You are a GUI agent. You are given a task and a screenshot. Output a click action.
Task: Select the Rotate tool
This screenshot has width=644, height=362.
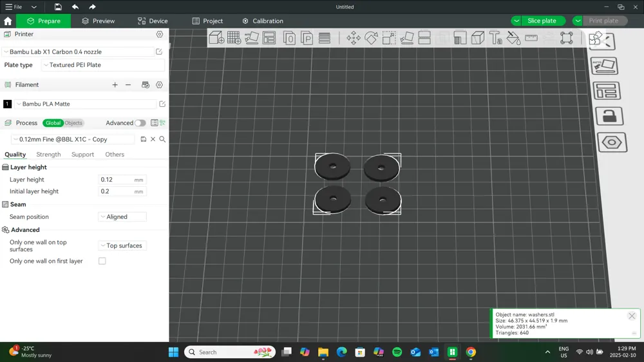(372, 38)
